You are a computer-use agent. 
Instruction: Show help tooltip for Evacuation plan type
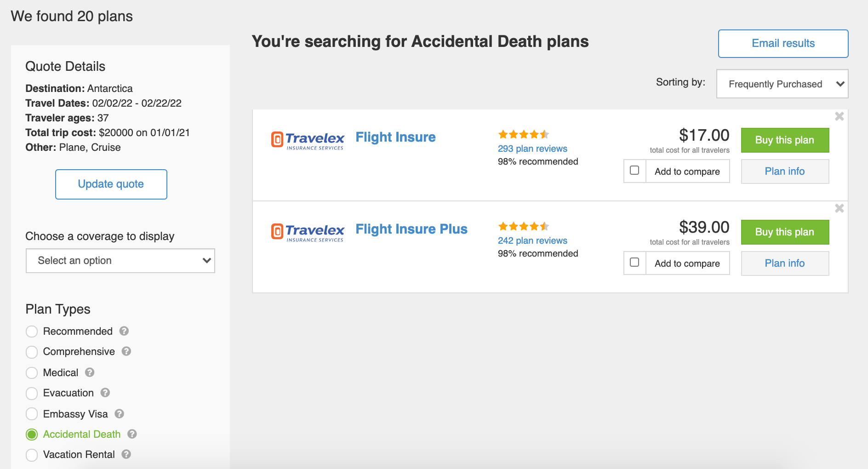[105, 393]
